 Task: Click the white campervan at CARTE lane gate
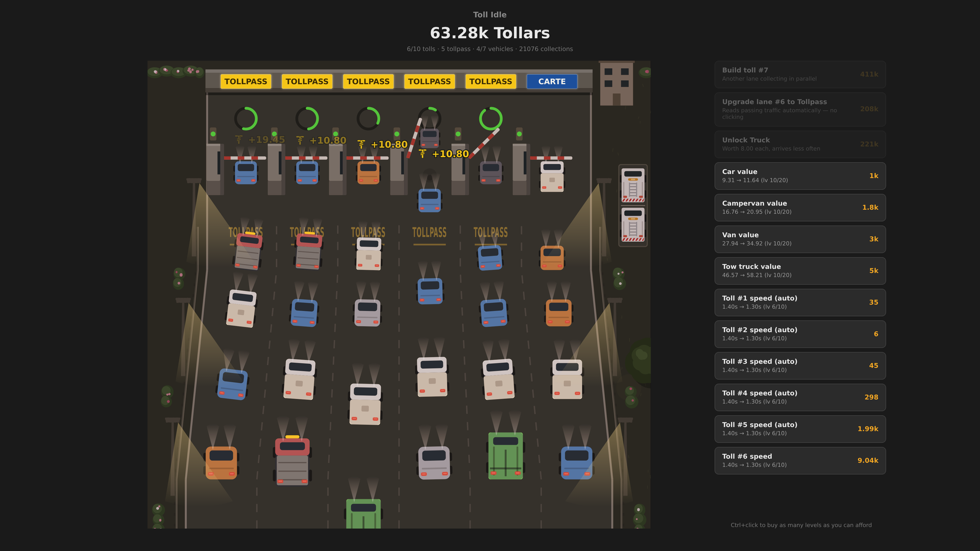pyautogui.click(x=552, y=177)
